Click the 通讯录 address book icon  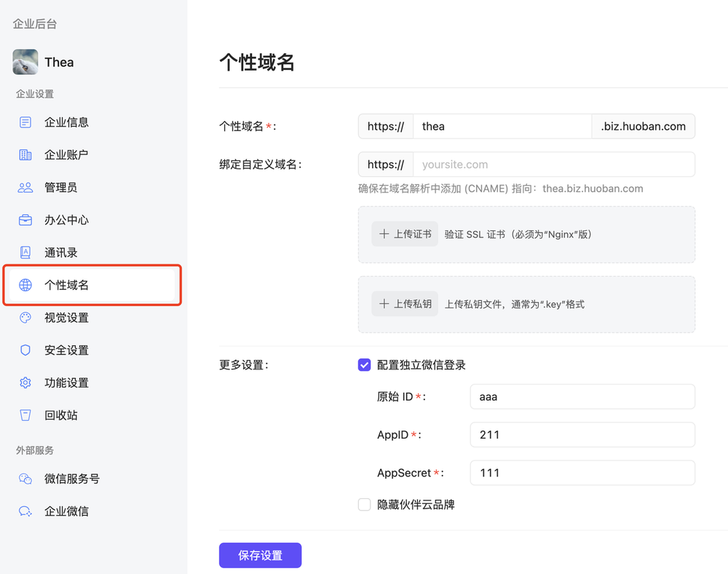25,253
